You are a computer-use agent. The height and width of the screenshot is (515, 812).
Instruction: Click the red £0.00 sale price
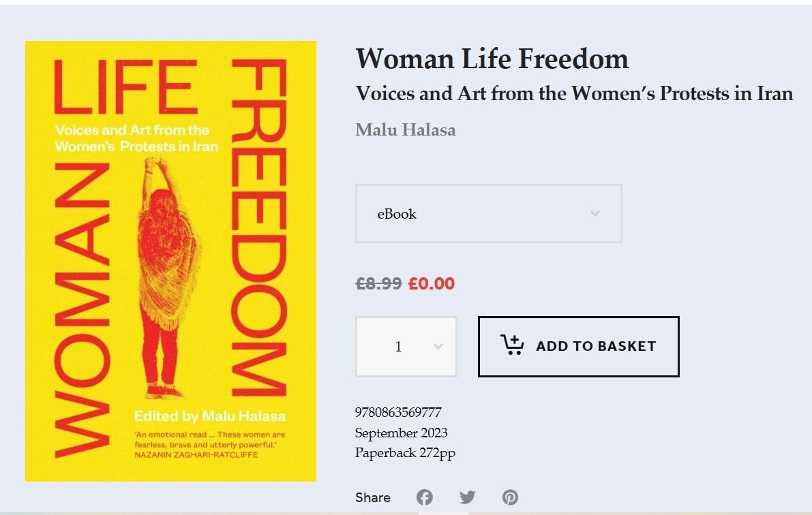pyautogui.click(x=431, y=283)
